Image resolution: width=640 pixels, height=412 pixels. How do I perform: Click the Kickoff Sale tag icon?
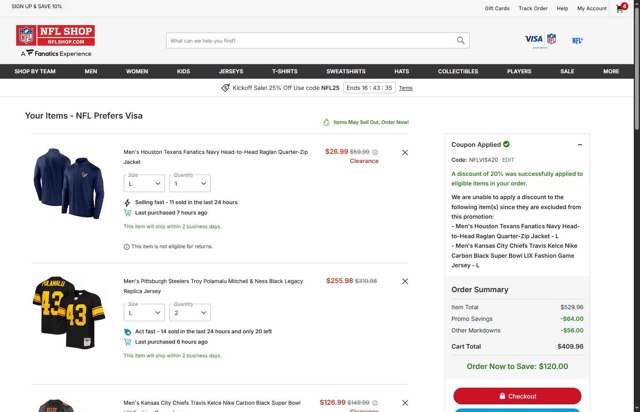tap(225, 88)
